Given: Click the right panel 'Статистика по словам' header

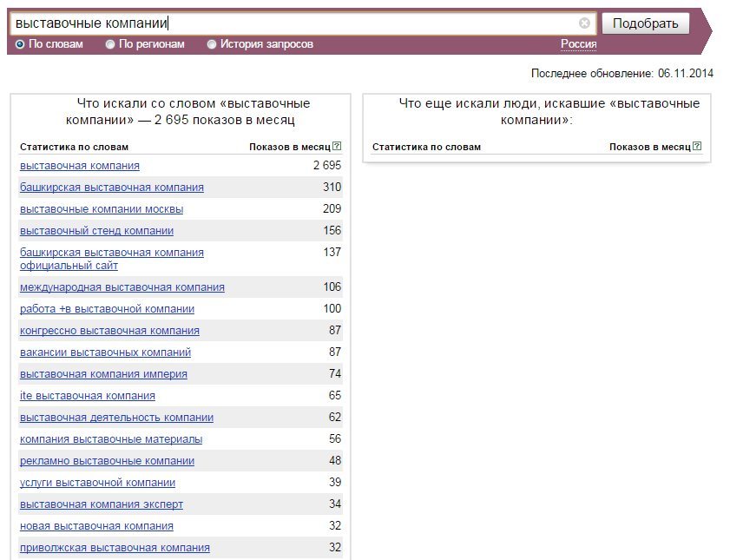Looking at the screenshot, I should click(426, 147).
